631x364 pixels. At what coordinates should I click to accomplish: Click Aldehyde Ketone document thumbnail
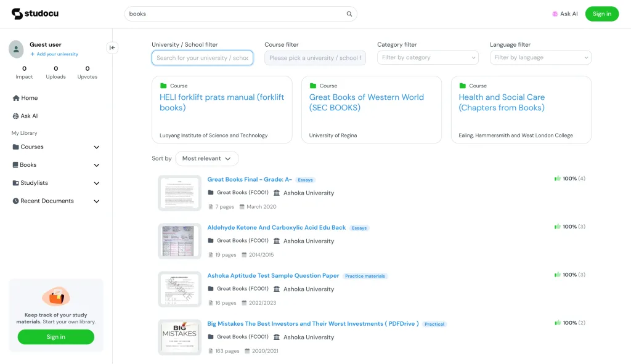point(179,241)
